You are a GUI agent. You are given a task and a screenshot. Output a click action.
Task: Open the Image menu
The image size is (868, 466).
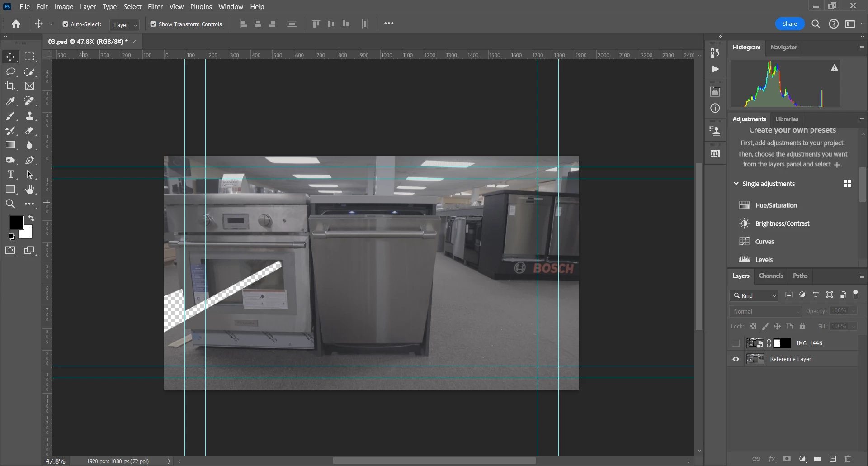(64, 7)
